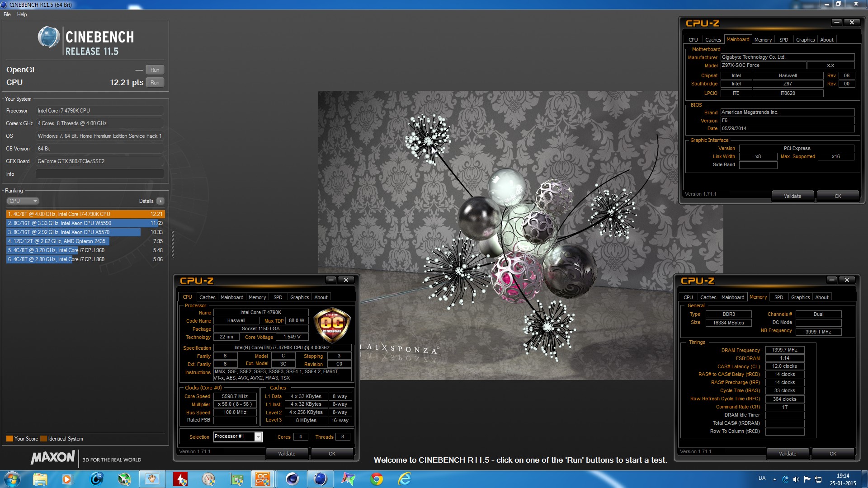Click OK in the CPU-Z CPU window
The image size is (868, 488).
point(332,454)
